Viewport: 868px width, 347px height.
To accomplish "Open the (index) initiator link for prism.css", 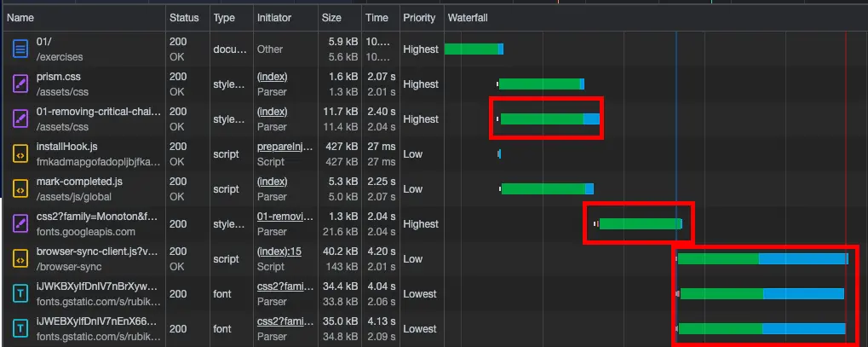I will tap(273, 77).
